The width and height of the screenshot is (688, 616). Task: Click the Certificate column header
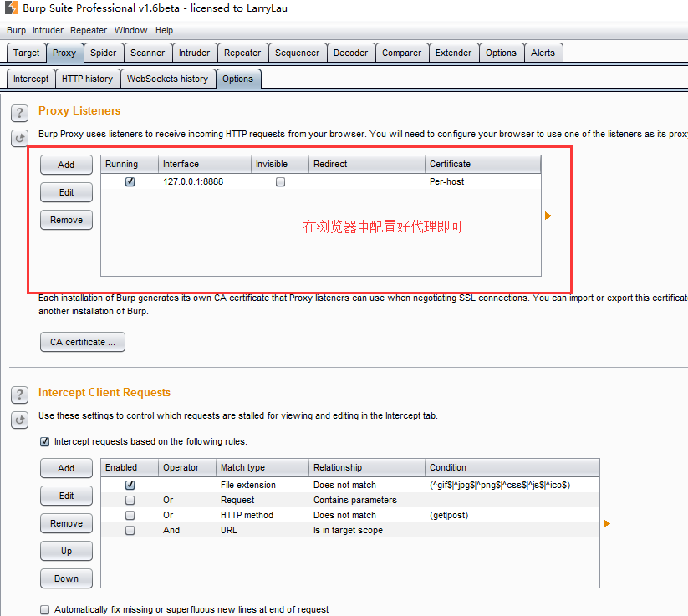coord(482,164)
